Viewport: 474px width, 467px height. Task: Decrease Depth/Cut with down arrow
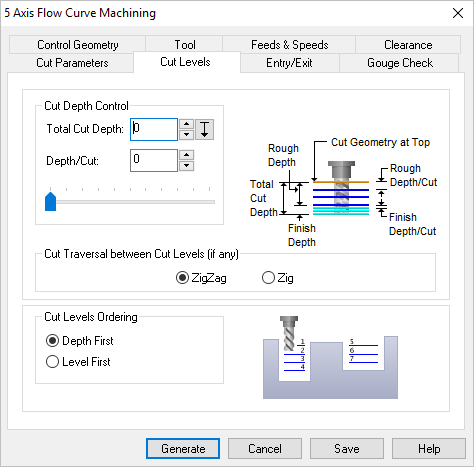click(186, 165)
